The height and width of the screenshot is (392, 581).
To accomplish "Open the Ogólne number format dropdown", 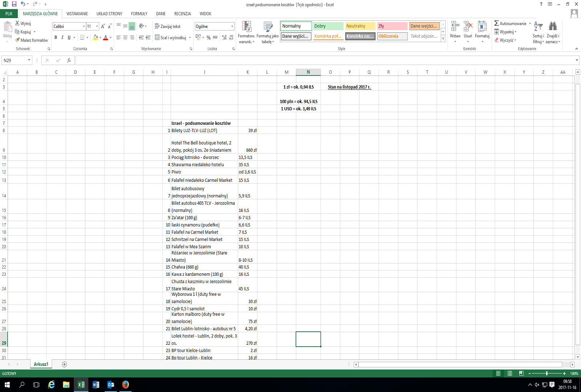I will click(x=232, y=26).
